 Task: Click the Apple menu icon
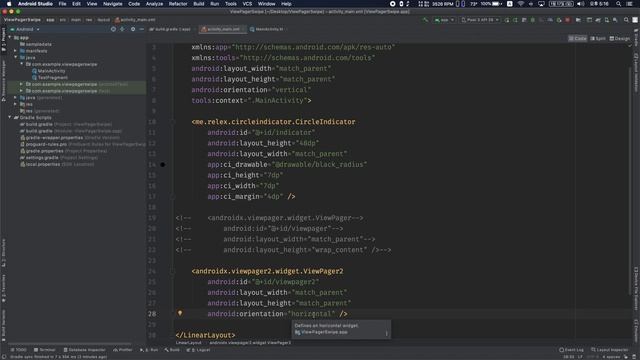9,4
